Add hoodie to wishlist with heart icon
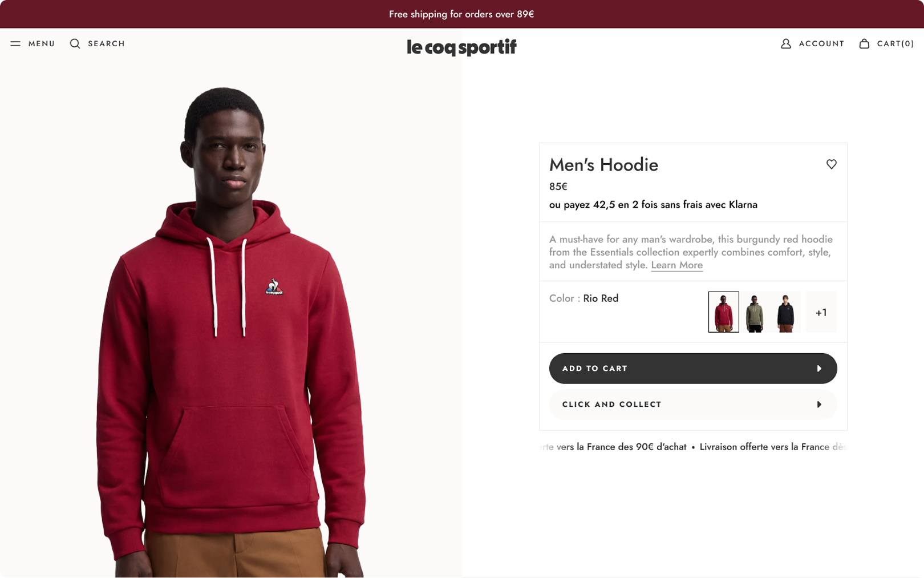The image size is (924, 578). [x=831, y=164]
